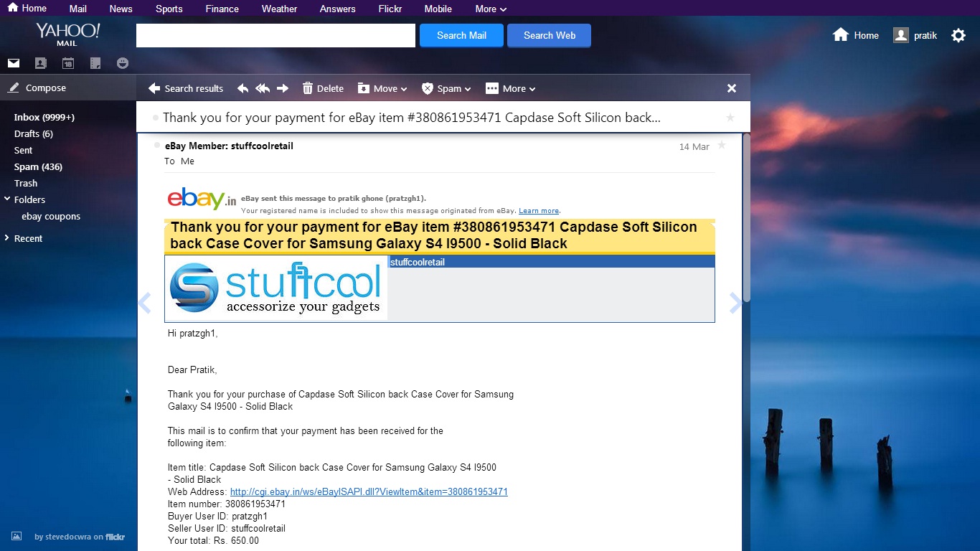
Task: Open Answers in the top navigation
Action: pos(337,9)
